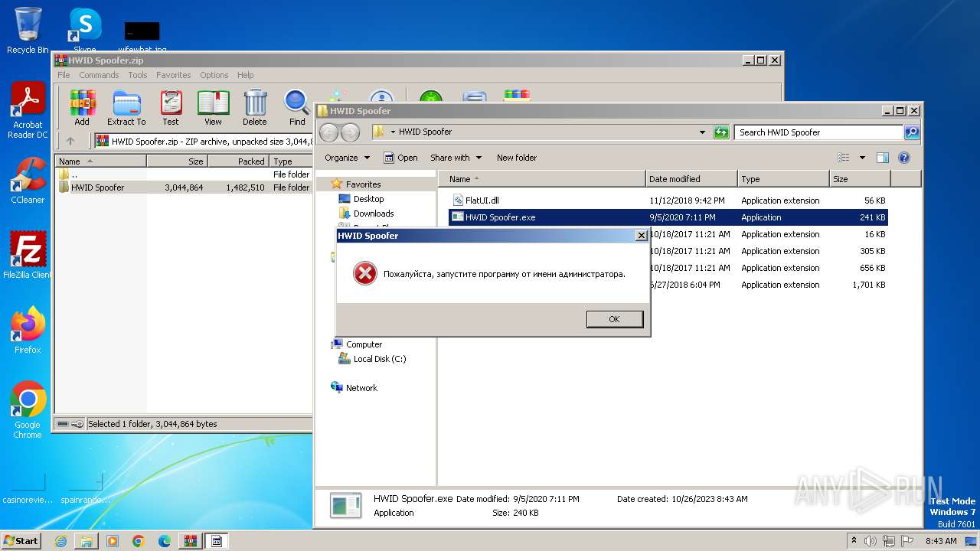Click the Explorer address bar refresh icon

tap(721, 132)
